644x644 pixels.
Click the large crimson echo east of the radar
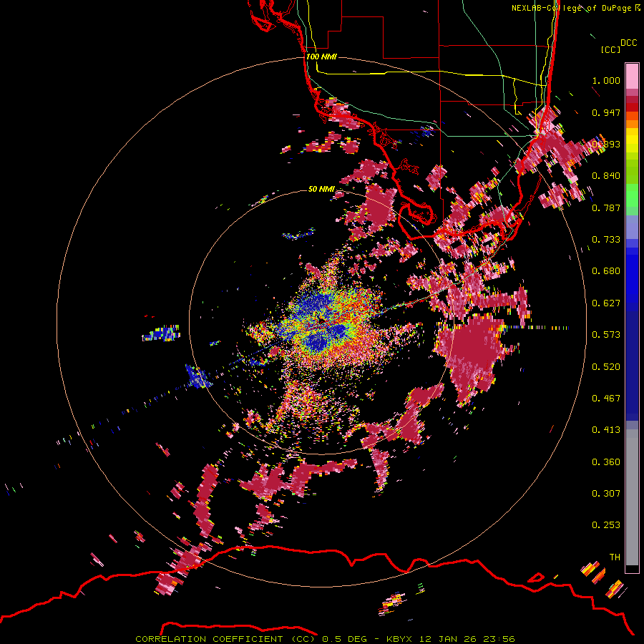coord(472,353)
